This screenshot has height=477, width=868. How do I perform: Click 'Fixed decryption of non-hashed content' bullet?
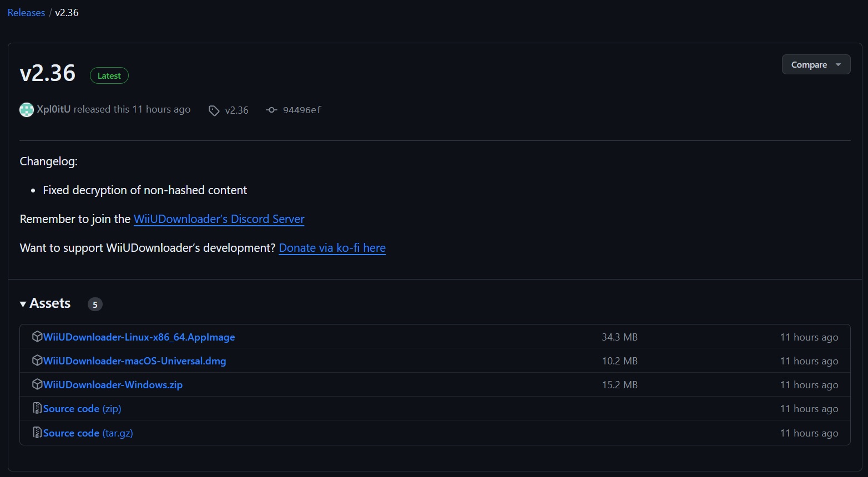pos(145,190)
